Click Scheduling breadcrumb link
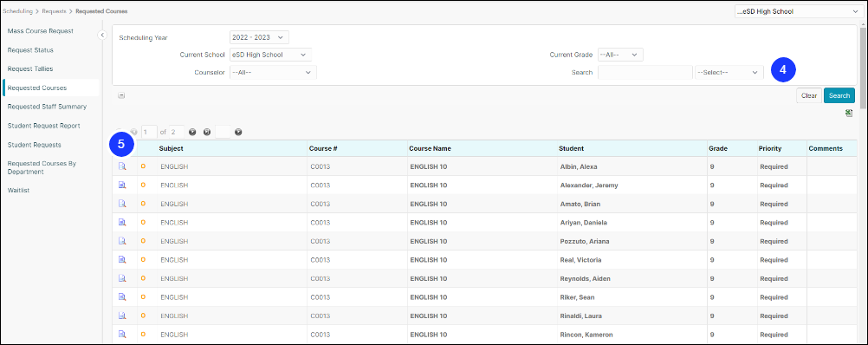Screen dimensions: 868x345 pos(17,10)
